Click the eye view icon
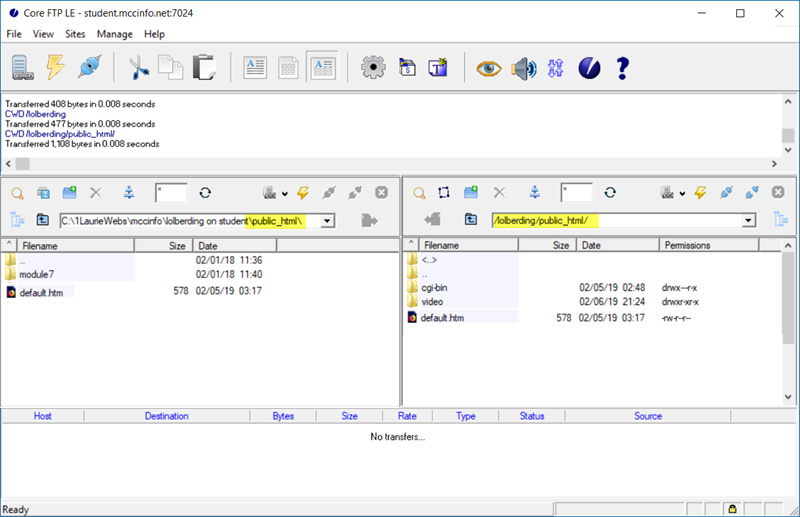Viewport: 800px width, 517px height. (x=489, y=68)
